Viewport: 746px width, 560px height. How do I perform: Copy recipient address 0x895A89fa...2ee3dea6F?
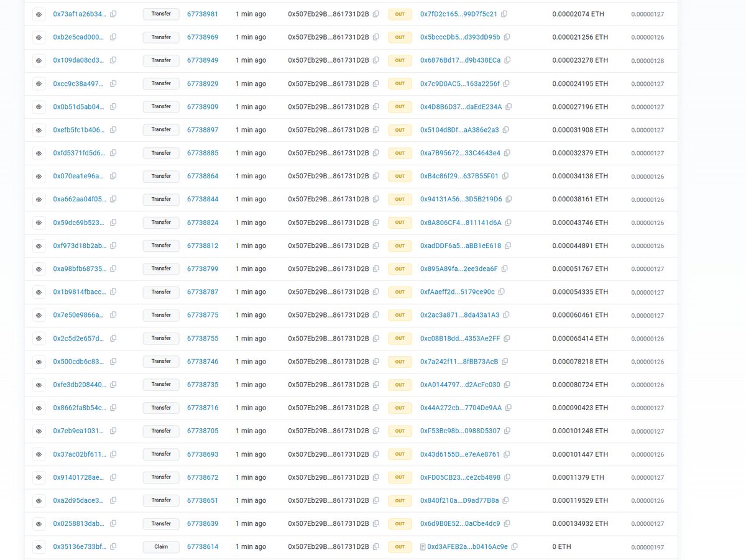(504, 269)
